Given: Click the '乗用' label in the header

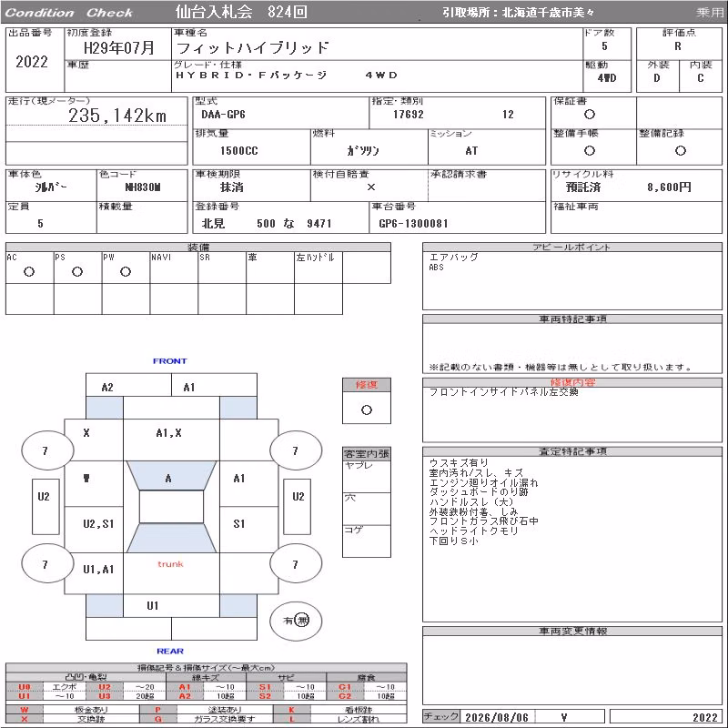Looking at the screenshot, I should pos(710,13).
